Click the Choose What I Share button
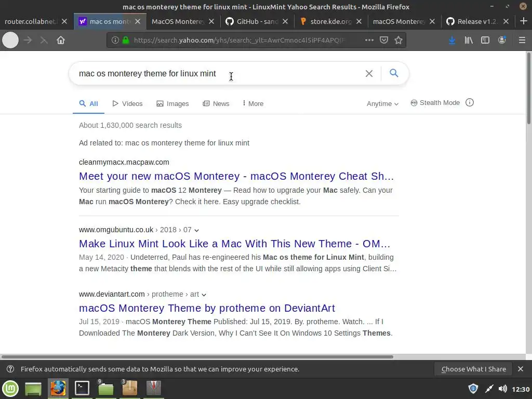 (x=474, y=369)
